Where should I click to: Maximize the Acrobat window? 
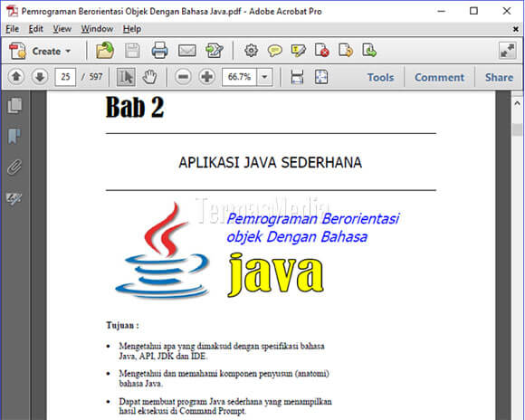pyautogui.click(x=473, y=11)
